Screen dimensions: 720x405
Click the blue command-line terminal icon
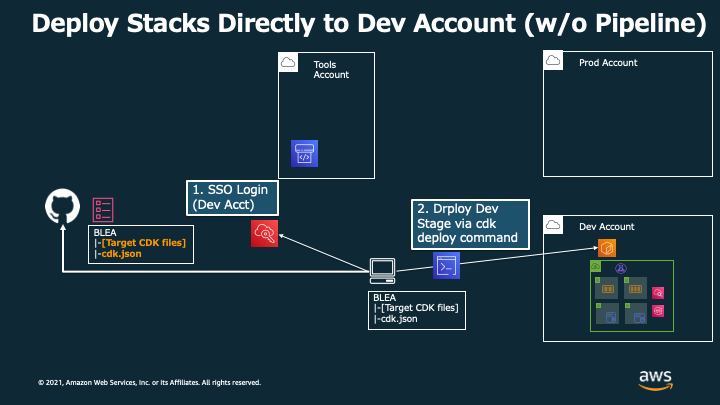446,265
